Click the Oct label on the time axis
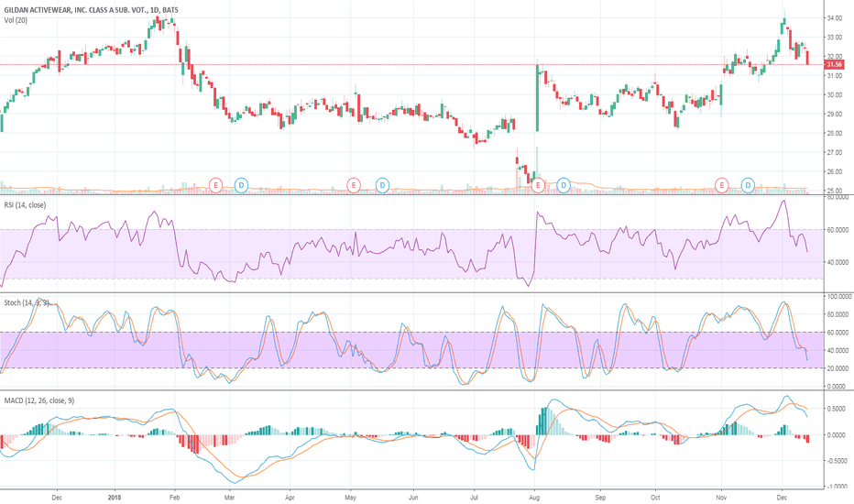The height and width of the screenshot is (504, 854). point(655,498)
